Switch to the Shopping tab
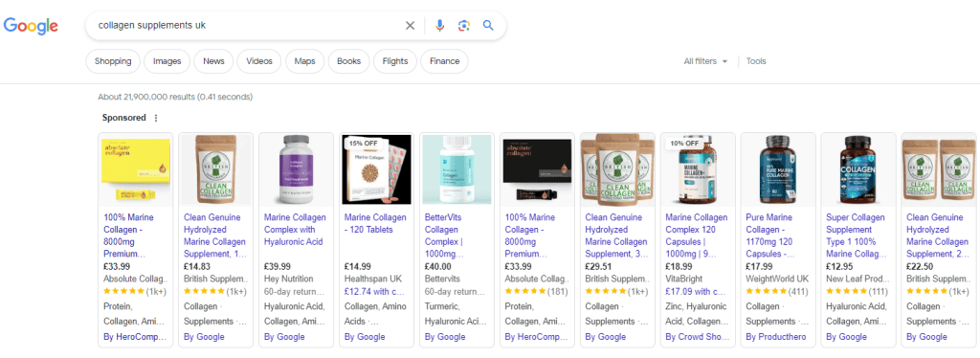Screen dimensions: 980x358 pos(113,61)
